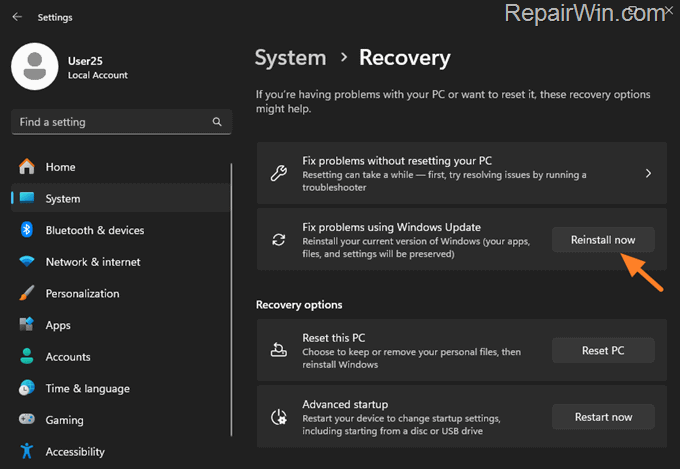Click the sidebar vertical scrollbar

tap(231, 299)
